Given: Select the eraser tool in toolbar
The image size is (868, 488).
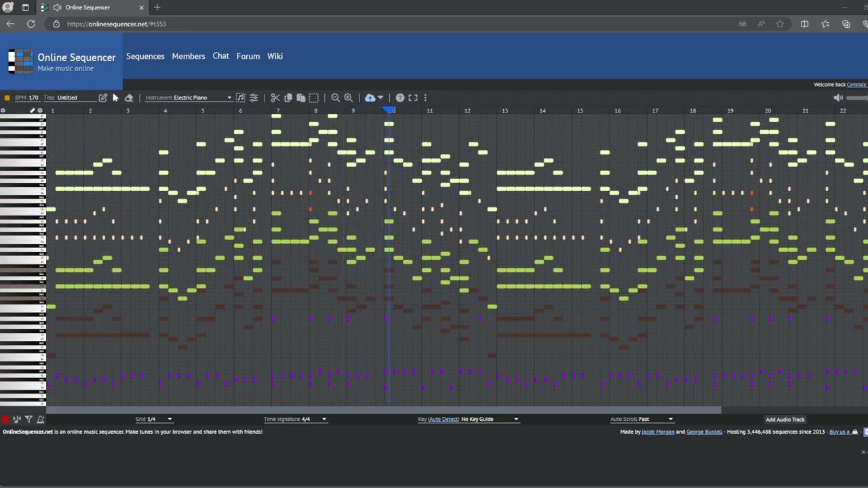Looking at the screenshot, I should coord(129,98).
